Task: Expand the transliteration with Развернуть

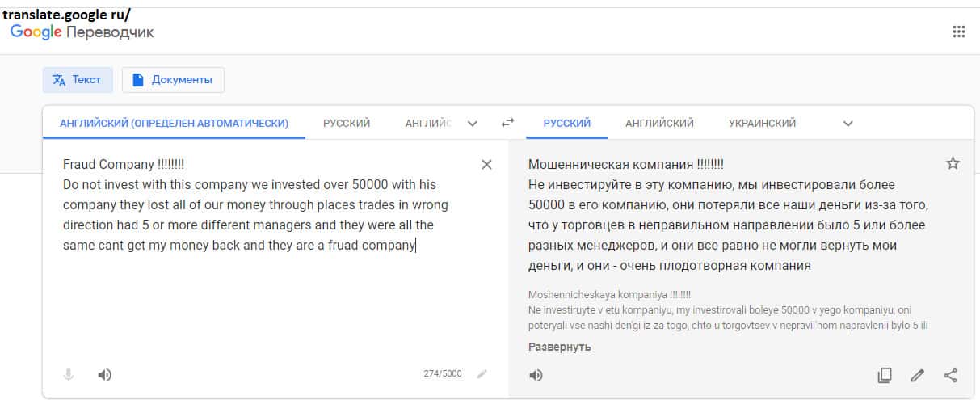Action: tap(559, 347)
